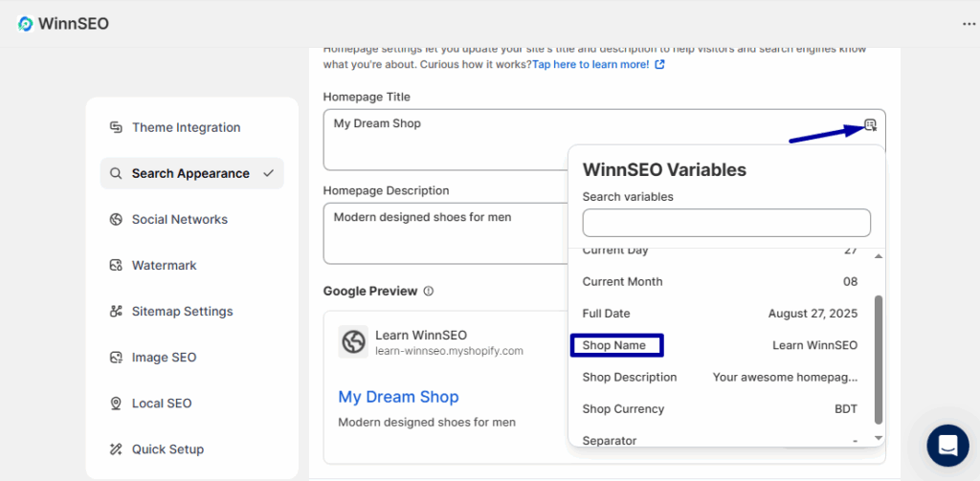Open the Local SEO section
This screenshot has height=481, width=980.
coord(191,404)
